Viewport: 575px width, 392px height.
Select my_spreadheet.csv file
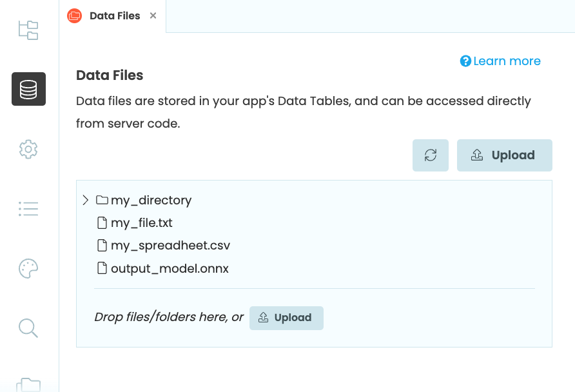pyautogui.click(x=170, y=246)
